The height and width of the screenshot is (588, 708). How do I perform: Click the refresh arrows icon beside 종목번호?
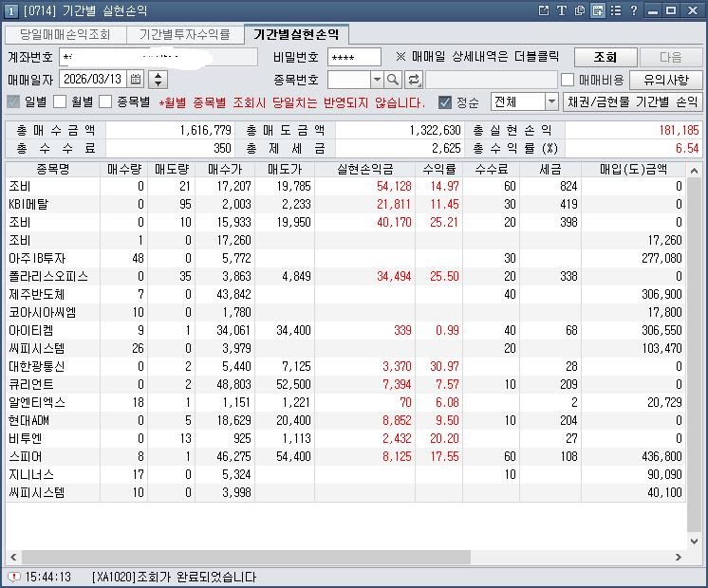413,80
